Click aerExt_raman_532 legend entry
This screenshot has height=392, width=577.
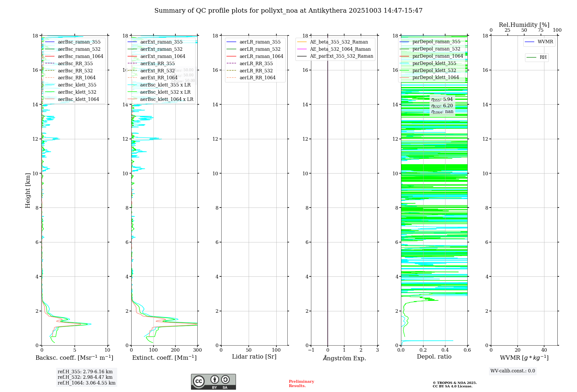[x=161, y=49]
